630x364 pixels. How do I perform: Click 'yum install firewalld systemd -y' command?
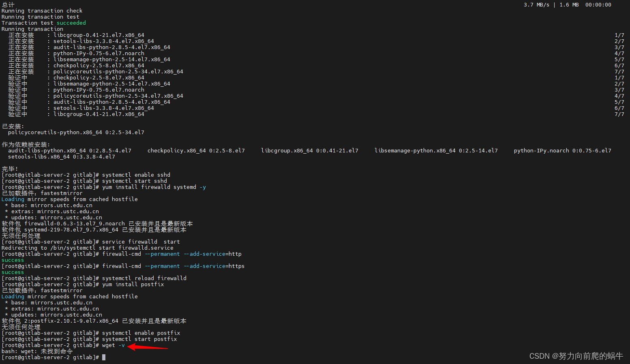click(154, 187)
